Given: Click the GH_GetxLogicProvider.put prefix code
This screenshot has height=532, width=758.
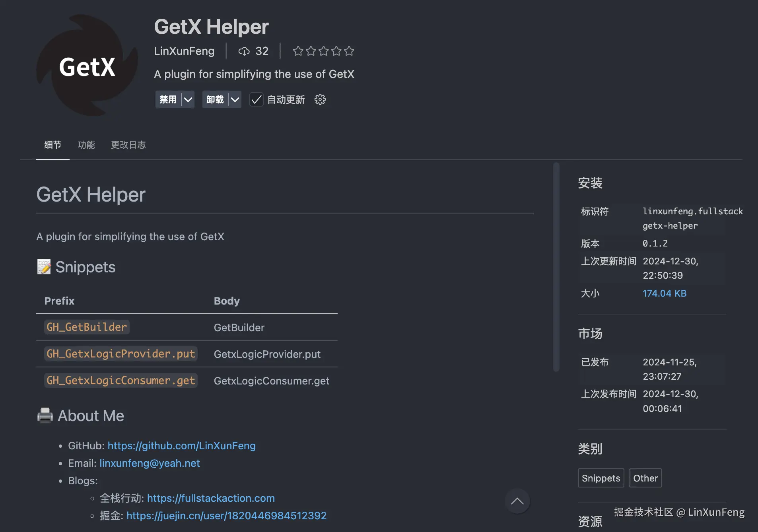Looking at the screenshot, I should click(121, 354).
